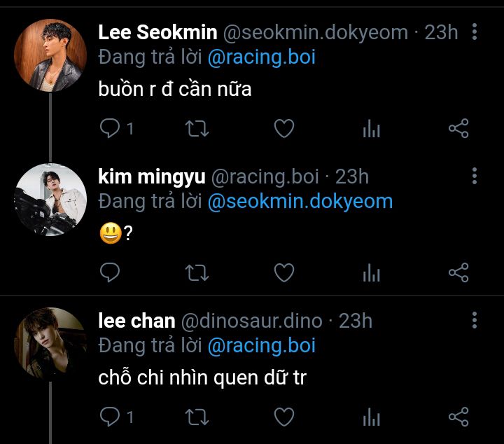This screenshot has height=444, width=504.
Task: Open more options on kim mingyu's tweet
Action: tap(475, 176)
